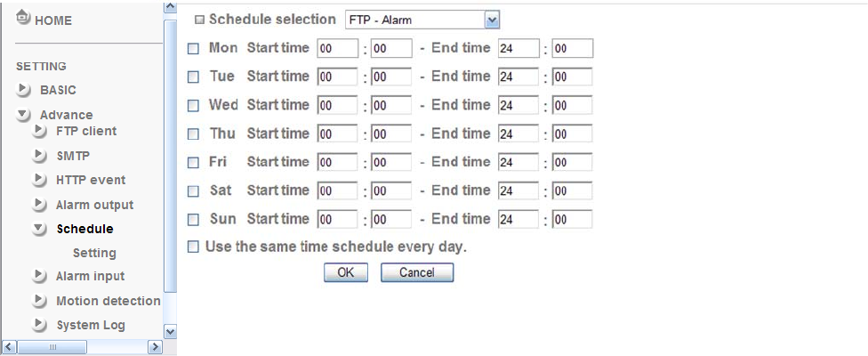Click arrow icon beside System Log

[x=39, y=325]
